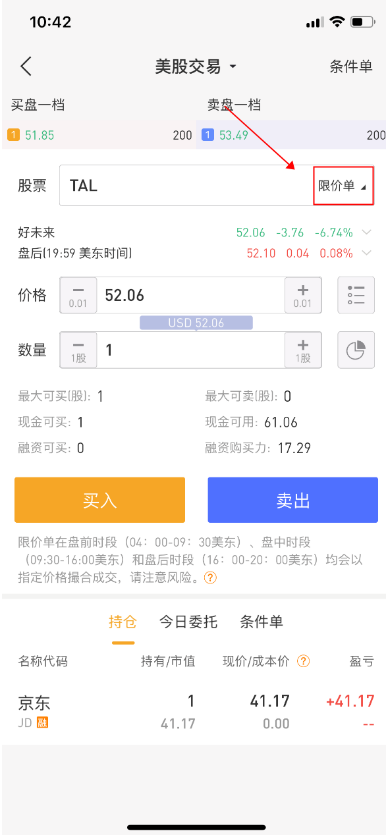386x835 pixels.
Task: Expand the 美股交易 market selector
Action: coord(195,67)
